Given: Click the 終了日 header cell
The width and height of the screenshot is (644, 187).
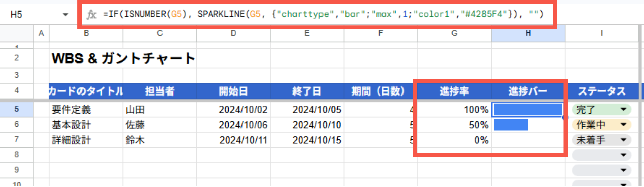Looking at the screenshot, I should (x=307, y=91).
